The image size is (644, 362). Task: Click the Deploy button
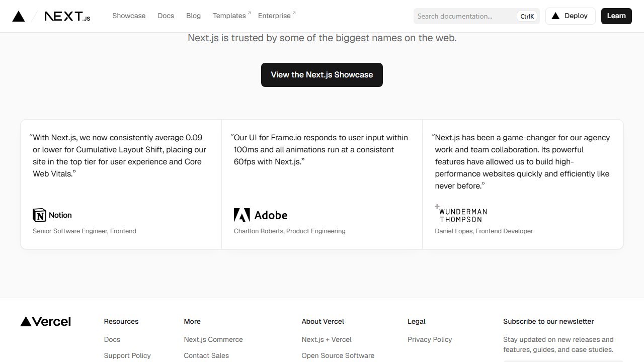point(570,16)
